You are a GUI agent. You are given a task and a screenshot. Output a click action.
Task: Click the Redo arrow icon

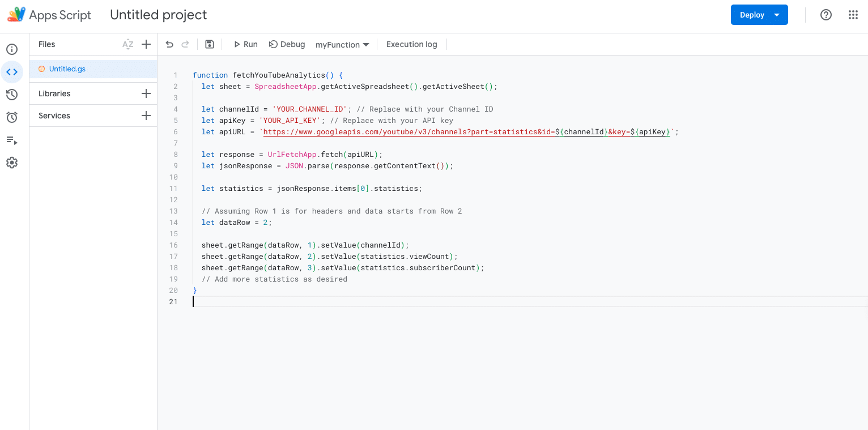point(185,44)
